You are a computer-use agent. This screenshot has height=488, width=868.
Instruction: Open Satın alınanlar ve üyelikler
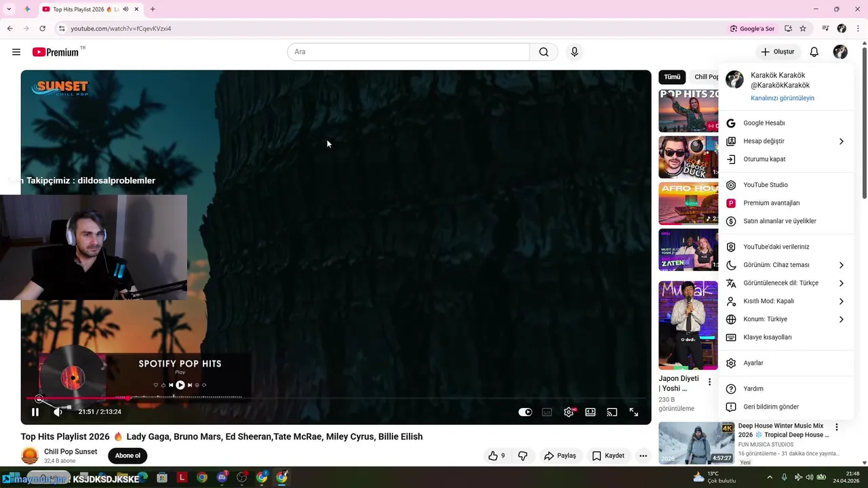785,221
